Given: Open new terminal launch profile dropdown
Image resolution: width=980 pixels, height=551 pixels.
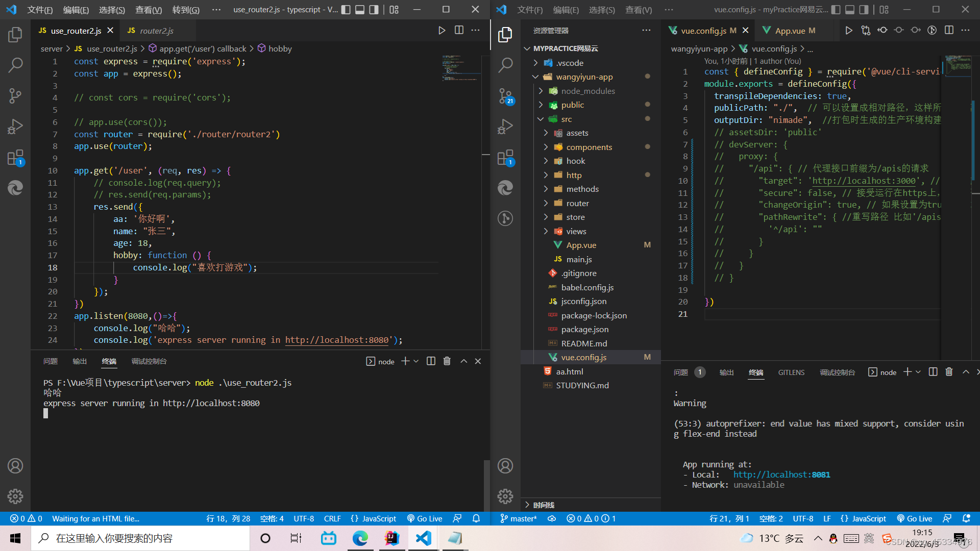Looking at the screenshot, I should click(x=416, y=361).
